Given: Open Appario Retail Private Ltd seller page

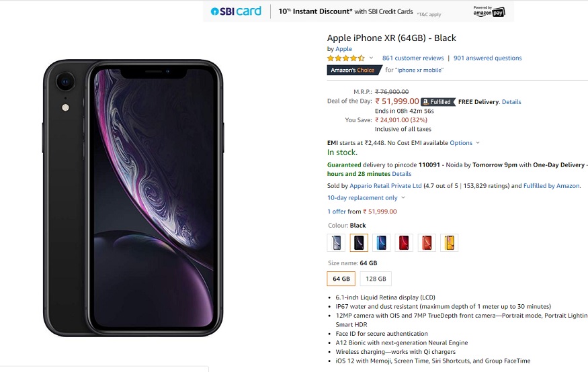Looking at the screenshot, I should [386, 186].
